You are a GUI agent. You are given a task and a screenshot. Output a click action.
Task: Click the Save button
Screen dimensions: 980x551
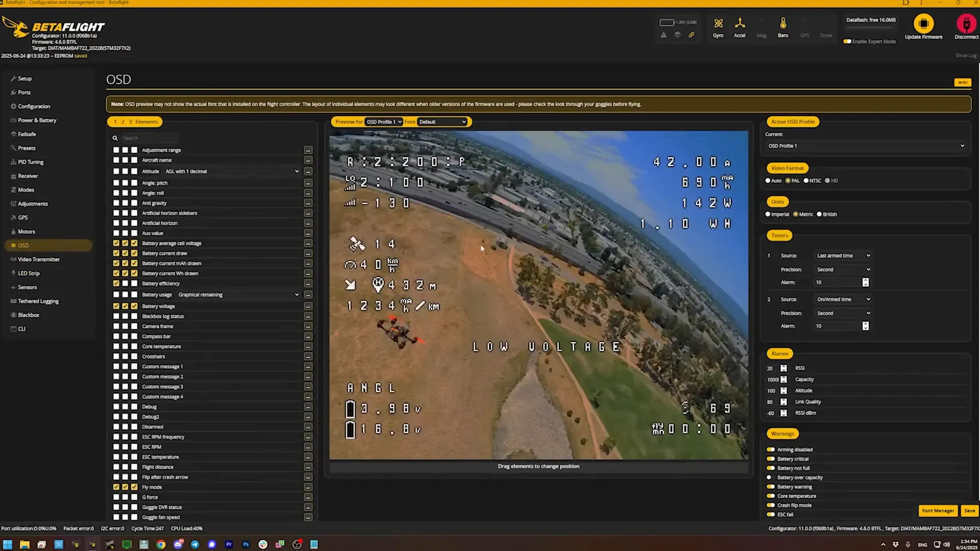970,511
